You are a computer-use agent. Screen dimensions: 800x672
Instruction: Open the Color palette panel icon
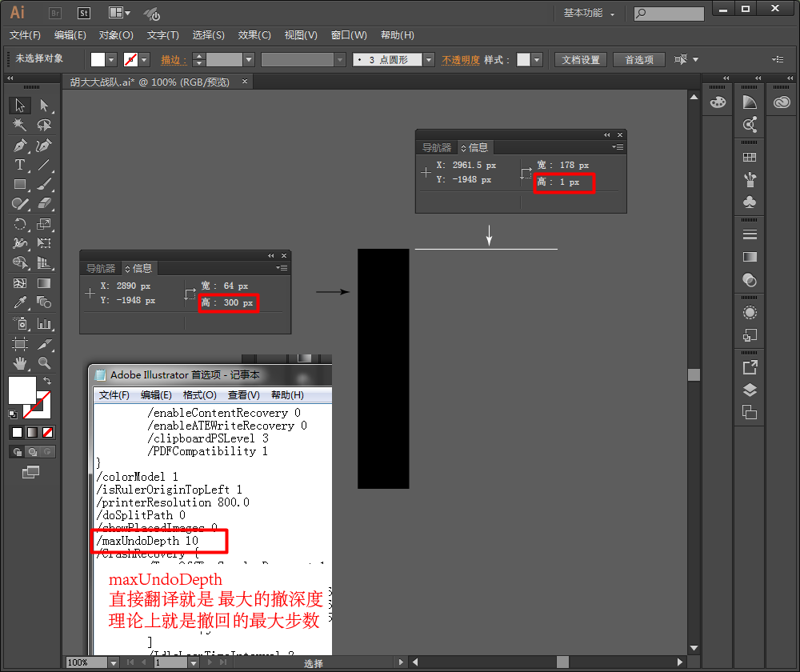click(x=718, y=102)
